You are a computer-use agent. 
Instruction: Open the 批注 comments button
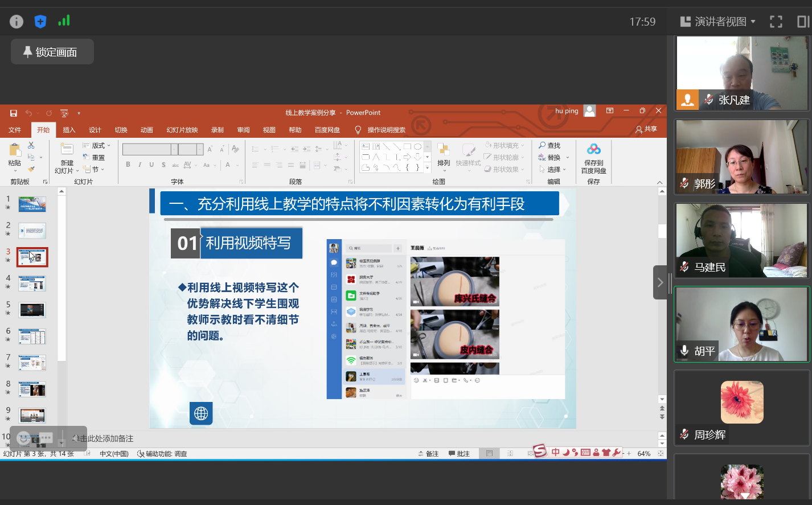tap(459, 454)
